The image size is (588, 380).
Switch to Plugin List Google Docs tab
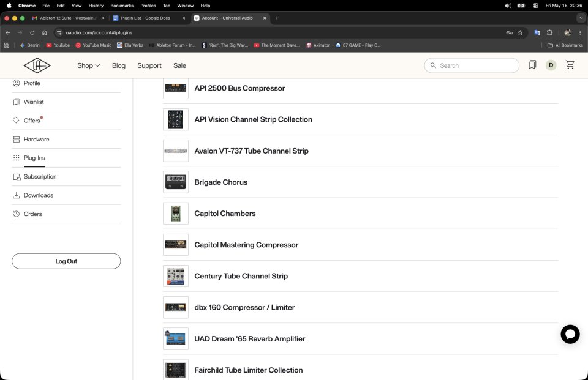pyautogui.click(x=146, y=18)
